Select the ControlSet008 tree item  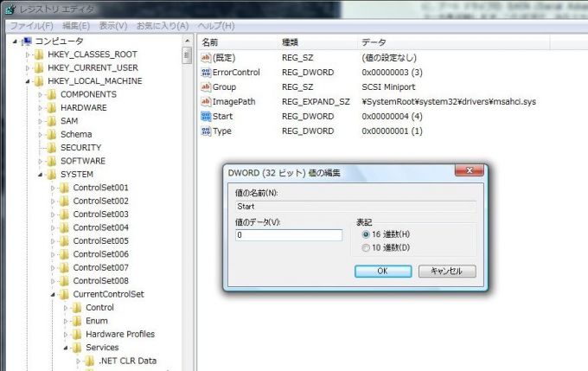[100, 281]
